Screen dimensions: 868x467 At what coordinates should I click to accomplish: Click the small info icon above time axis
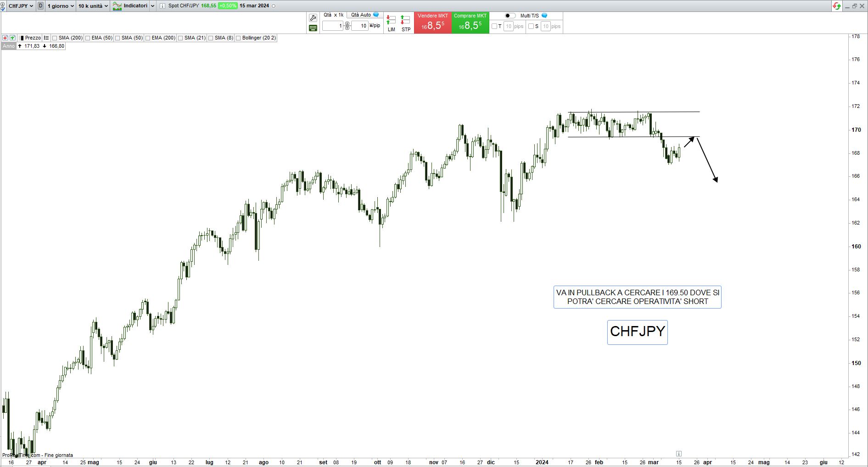(678, 453)
